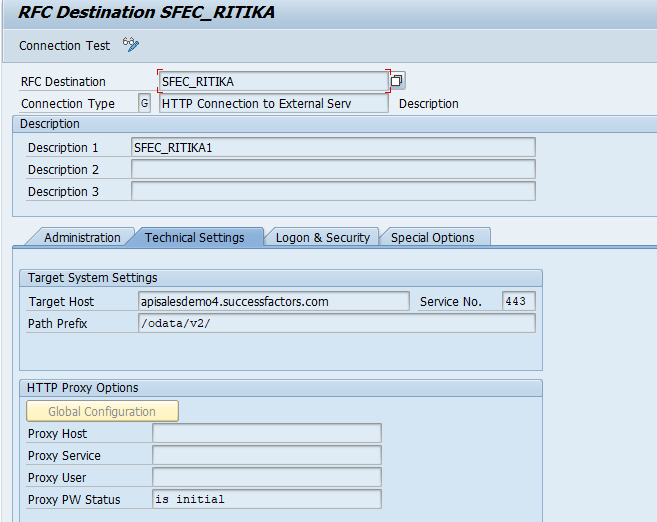Select the Service No. field
Image resolution: width=657 pixels, height=522 pixels.
click(x=518, y=301)
